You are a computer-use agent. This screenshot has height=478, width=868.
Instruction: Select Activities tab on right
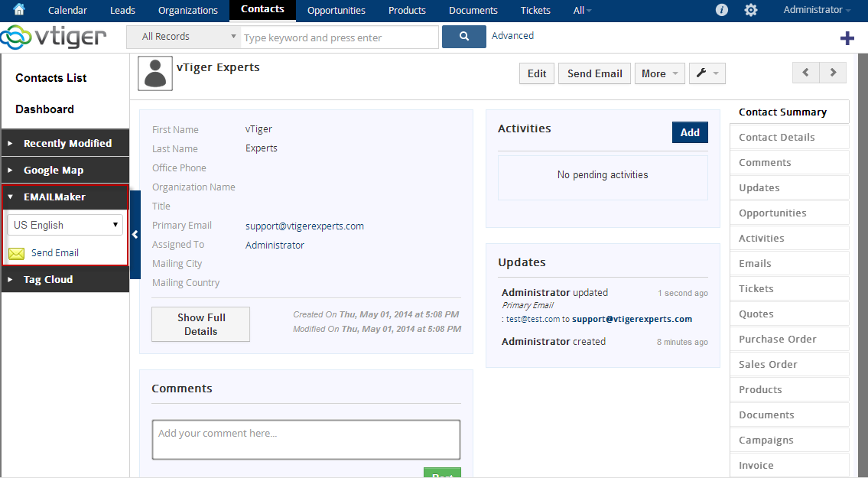coord(789,238)
